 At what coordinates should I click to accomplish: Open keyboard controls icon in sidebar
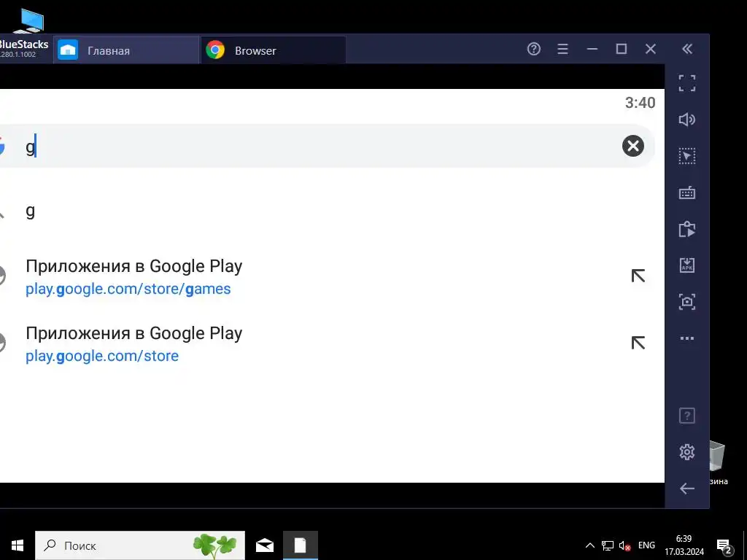[x=687, y=192]
